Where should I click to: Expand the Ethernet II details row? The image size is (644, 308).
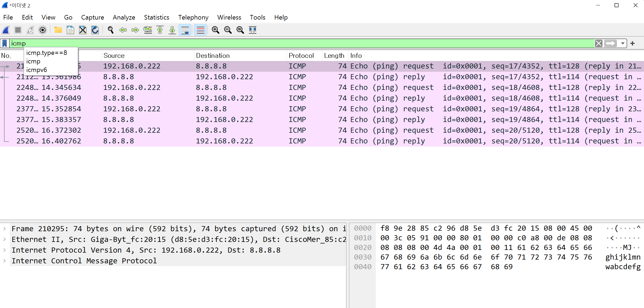click(5, 239)
